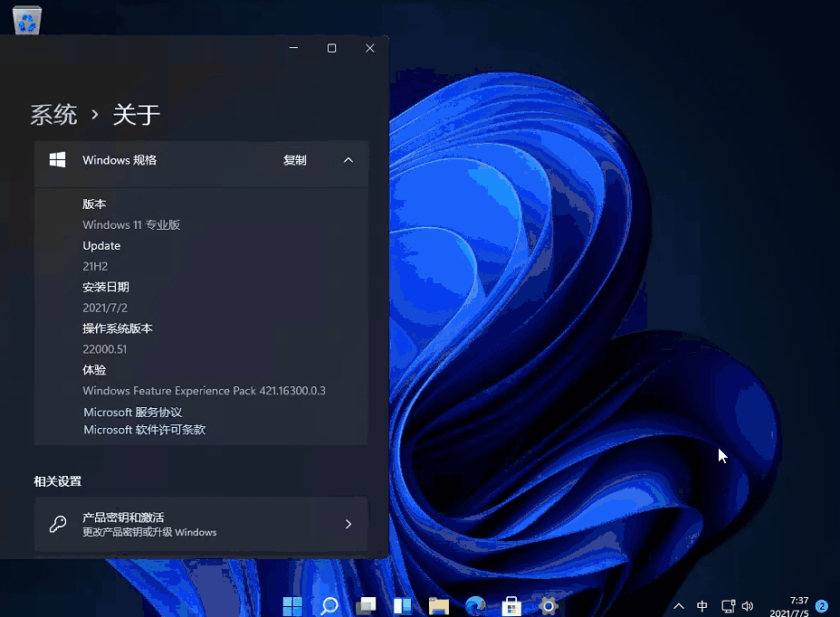Open the Recycle Bin on the desktop

[x=26, y=20]
